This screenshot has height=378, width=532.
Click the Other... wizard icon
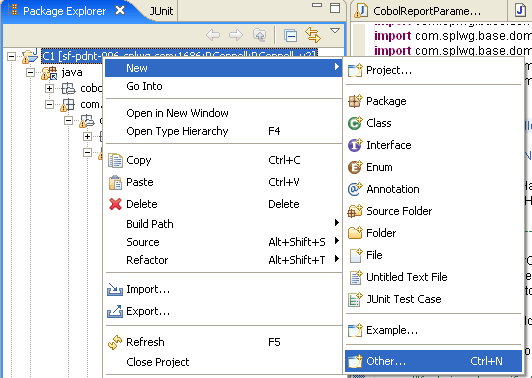coord(355,361)
